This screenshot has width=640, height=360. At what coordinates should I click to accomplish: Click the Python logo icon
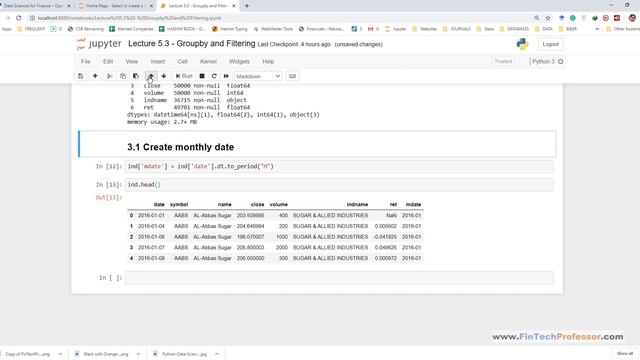522,44
